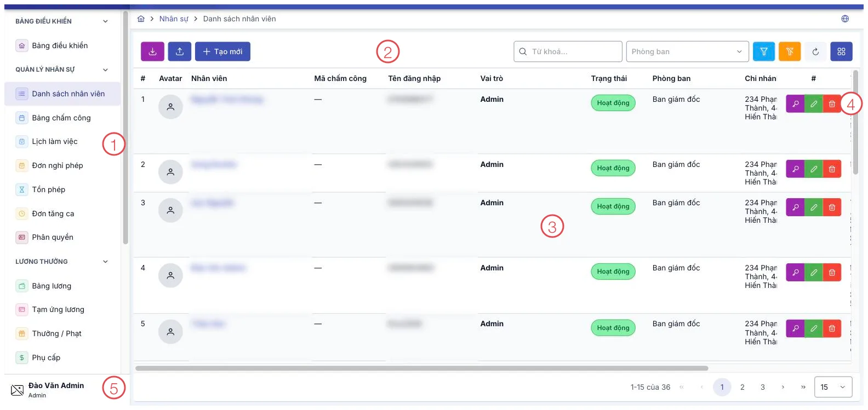868x410 pixels.
Task: Collapse the LƯƠNG THƯỞNG section
Action: coord(105,262)
